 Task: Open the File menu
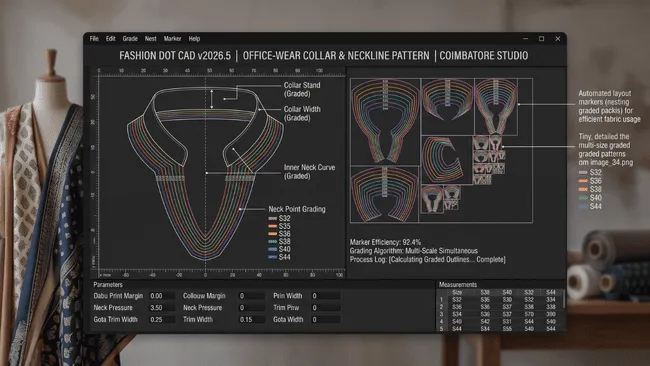pos(94,39)
